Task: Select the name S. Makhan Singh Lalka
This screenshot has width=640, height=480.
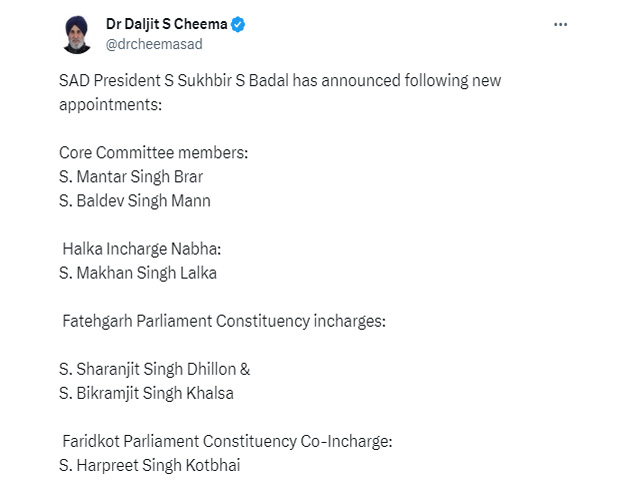Action: pos(138,273)
